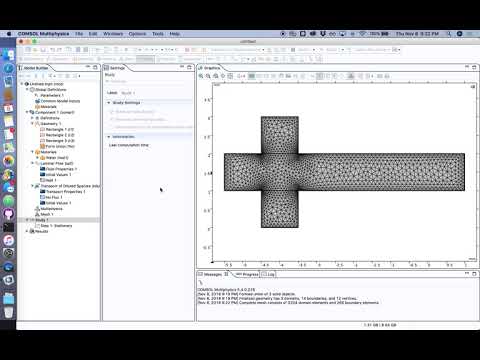This screenshot has height=360, width=480.
Task: Maximize the Model Builder panel
Action: point(95,67)
